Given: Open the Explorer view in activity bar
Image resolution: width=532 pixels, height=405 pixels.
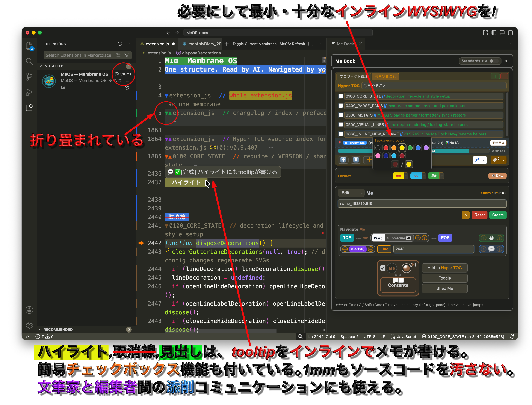Looking at the screenshot, I should point(29,46).
